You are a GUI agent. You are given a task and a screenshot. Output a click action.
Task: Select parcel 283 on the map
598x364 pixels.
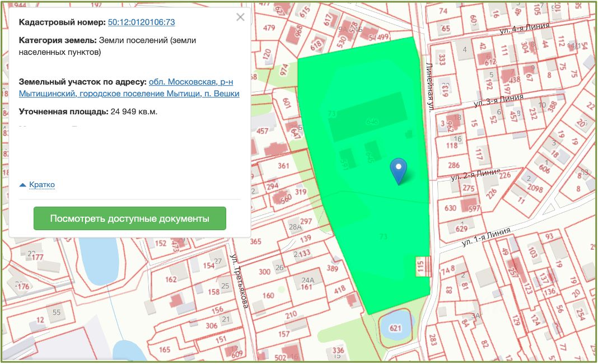432,339
